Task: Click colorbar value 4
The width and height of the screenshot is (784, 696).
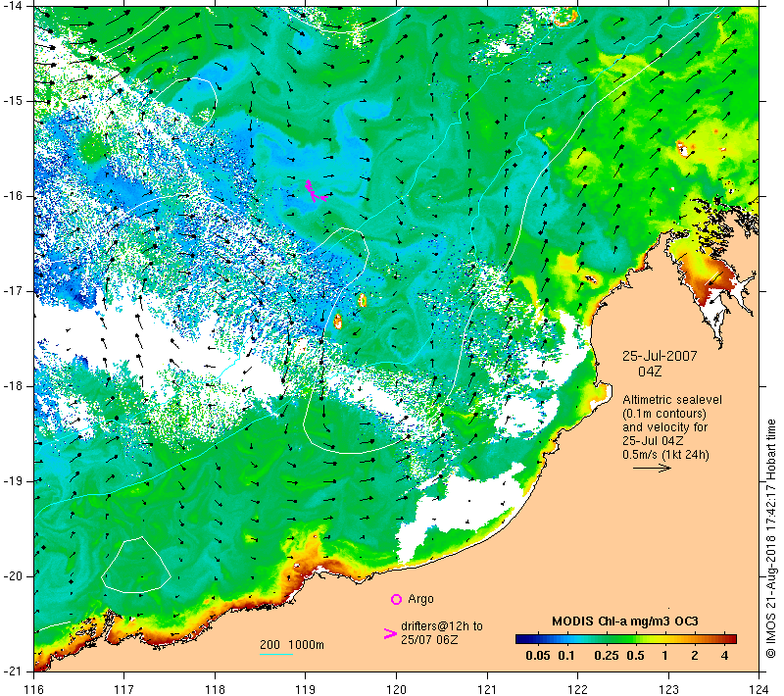Action: [724, 656]
